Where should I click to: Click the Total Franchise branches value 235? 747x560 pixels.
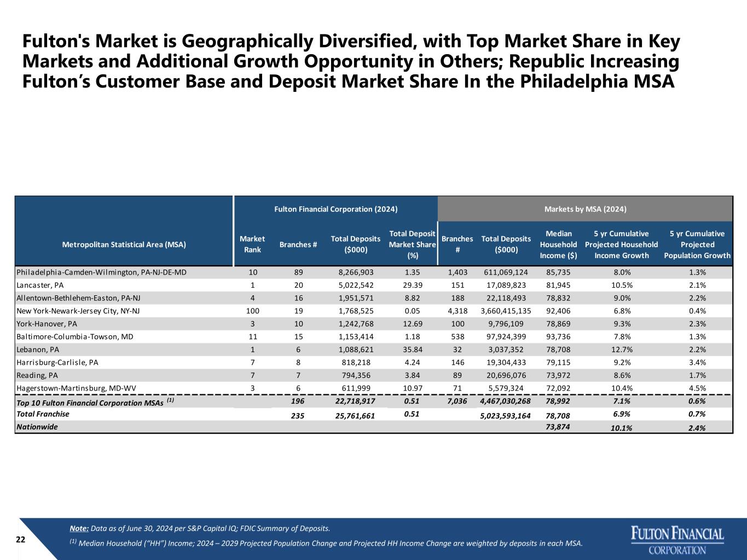(x=298, y=416)
